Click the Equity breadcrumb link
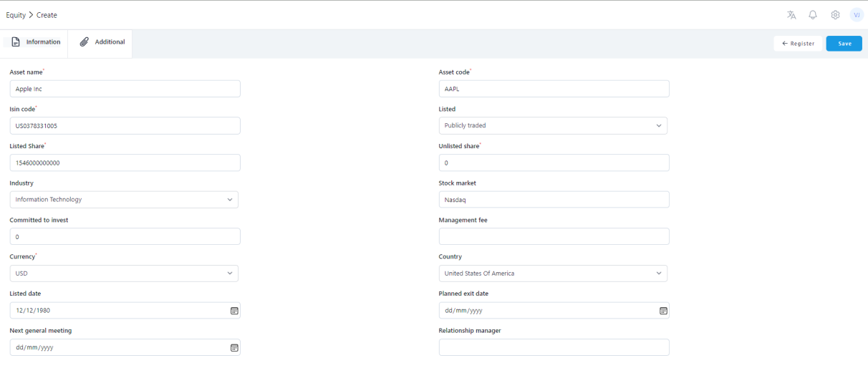The image size is (868, 368). pos(16,15)
